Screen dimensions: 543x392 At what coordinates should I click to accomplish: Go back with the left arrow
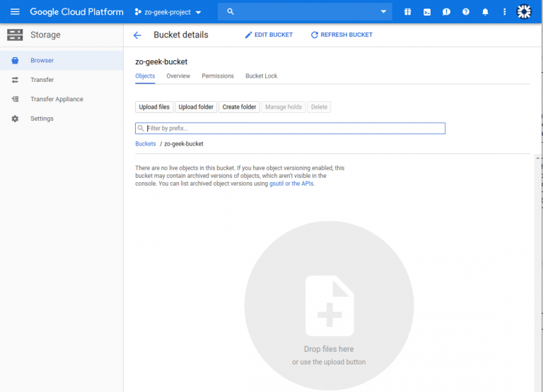click(x=137, y=35)
